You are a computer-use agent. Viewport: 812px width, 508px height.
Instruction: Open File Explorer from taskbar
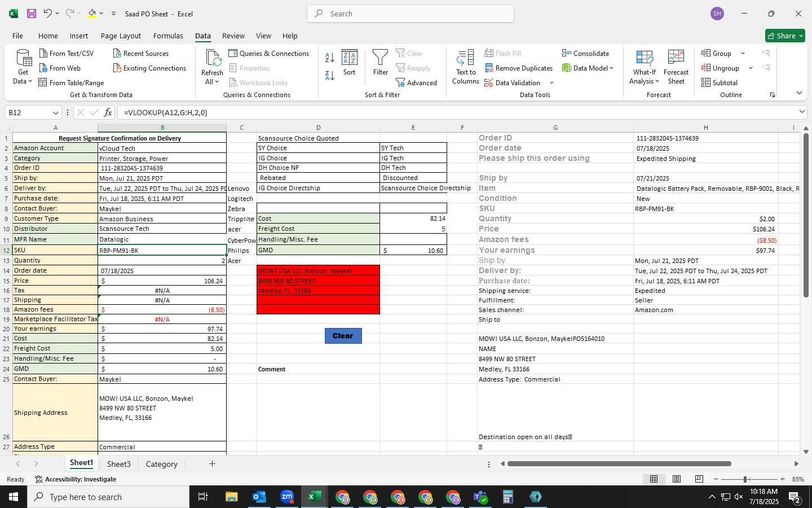click(232, 497)
